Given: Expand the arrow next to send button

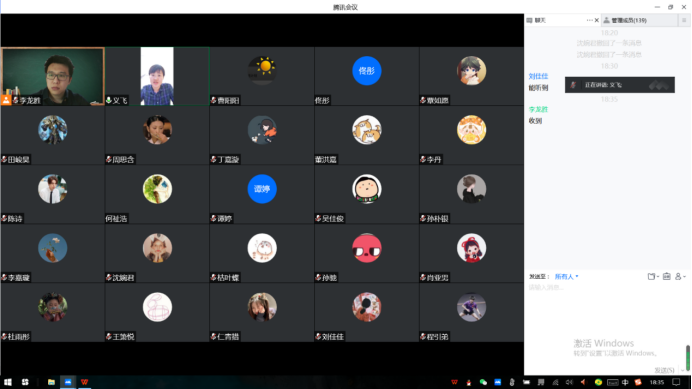Looking at the screenshot, I should (x=683, y=370).
